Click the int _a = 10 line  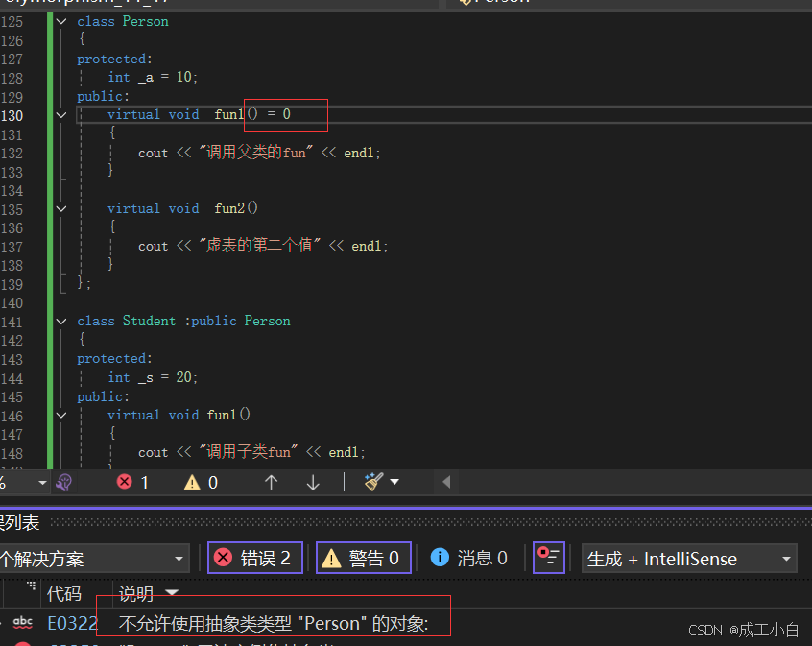point(153,77)
